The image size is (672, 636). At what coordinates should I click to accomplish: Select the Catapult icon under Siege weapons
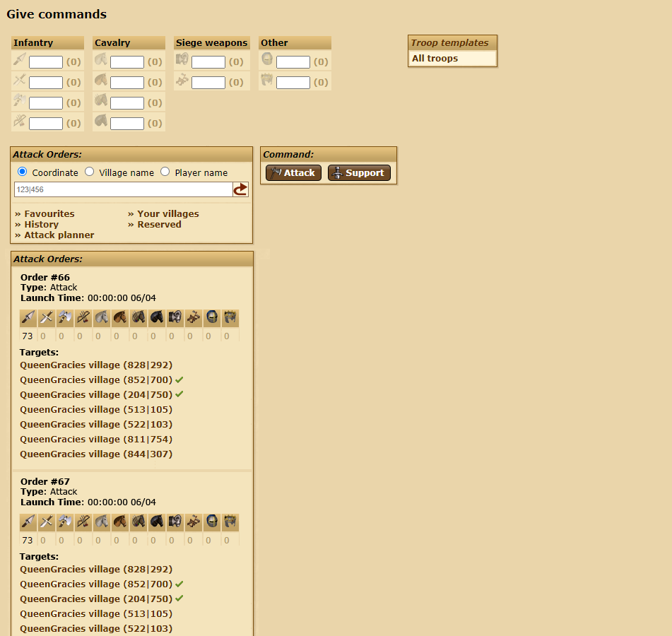coord(182,82)
